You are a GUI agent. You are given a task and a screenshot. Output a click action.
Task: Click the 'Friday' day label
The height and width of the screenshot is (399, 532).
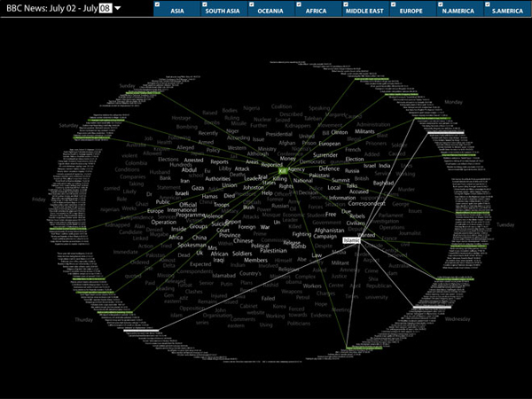(x=39, y=199)
